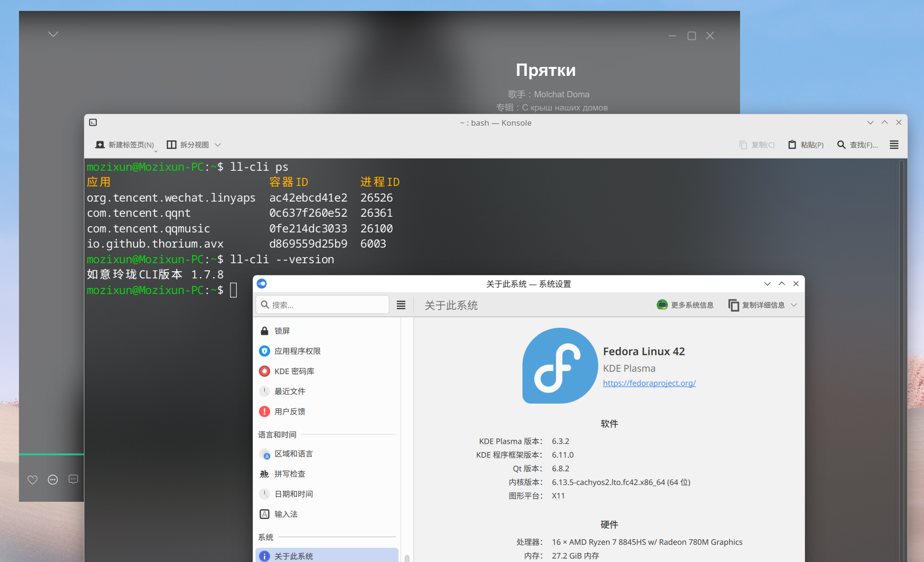Click the KDE Plasma version 6.3.2 value

click(x=560, y=441)
